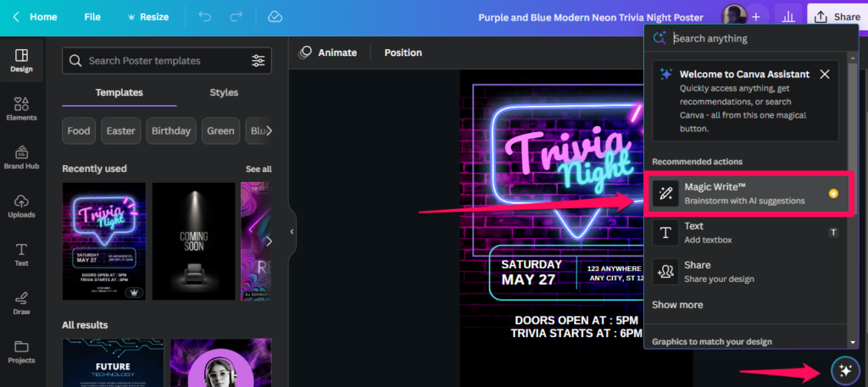Open the analytics bar chart icon
The width and height of the screenshot is (868, 387).
pyautogui.click(x=787, y=17)
